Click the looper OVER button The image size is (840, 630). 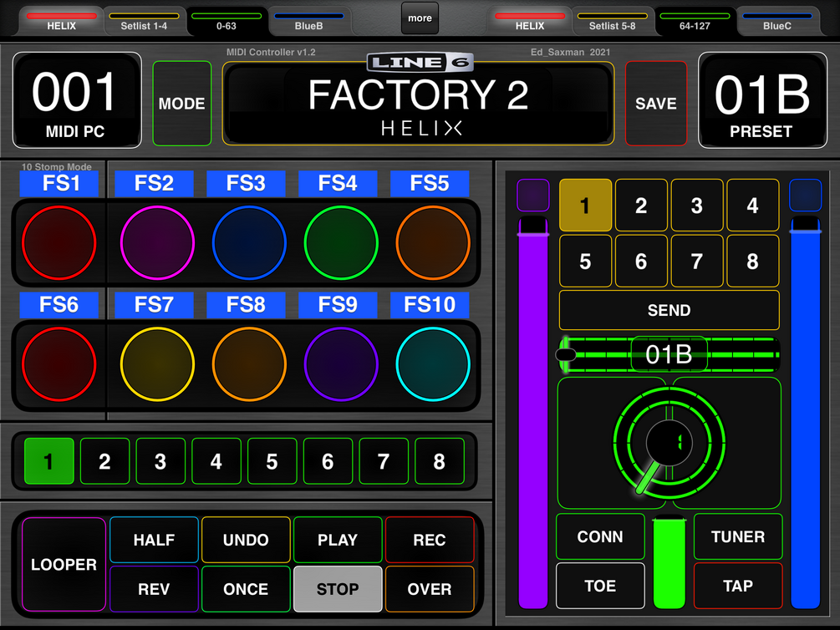pyautogui.click(x=430, y=589)
